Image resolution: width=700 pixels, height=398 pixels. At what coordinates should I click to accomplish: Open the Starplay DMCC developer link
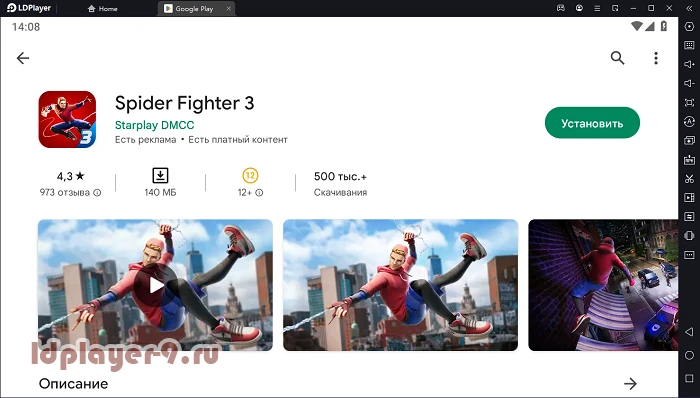(x=154, y=125)
